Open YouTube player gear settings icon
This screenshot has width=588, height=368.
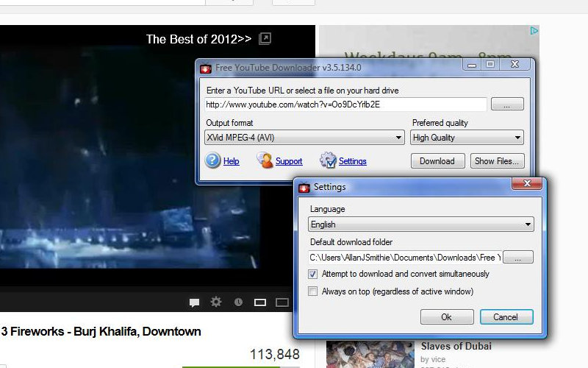pos(216,302)
